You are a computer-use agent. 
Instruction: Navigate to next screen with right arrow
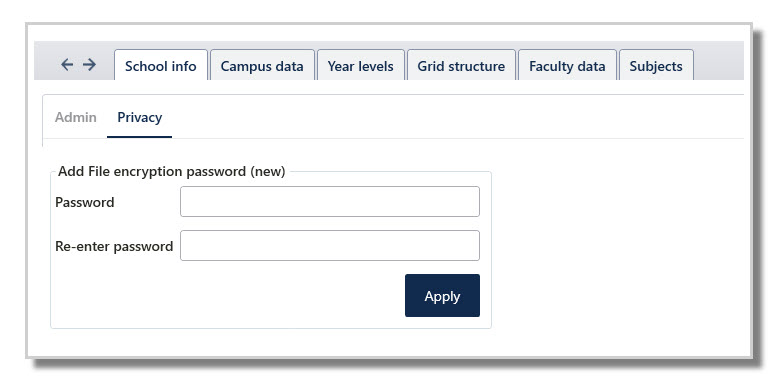(89, 64)
